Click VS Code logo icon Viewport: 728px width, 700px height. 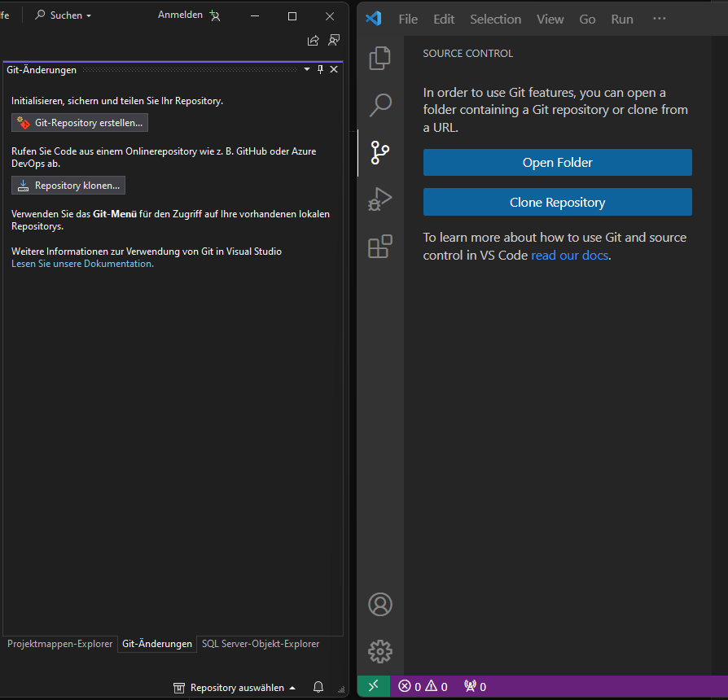pos(374,19)
